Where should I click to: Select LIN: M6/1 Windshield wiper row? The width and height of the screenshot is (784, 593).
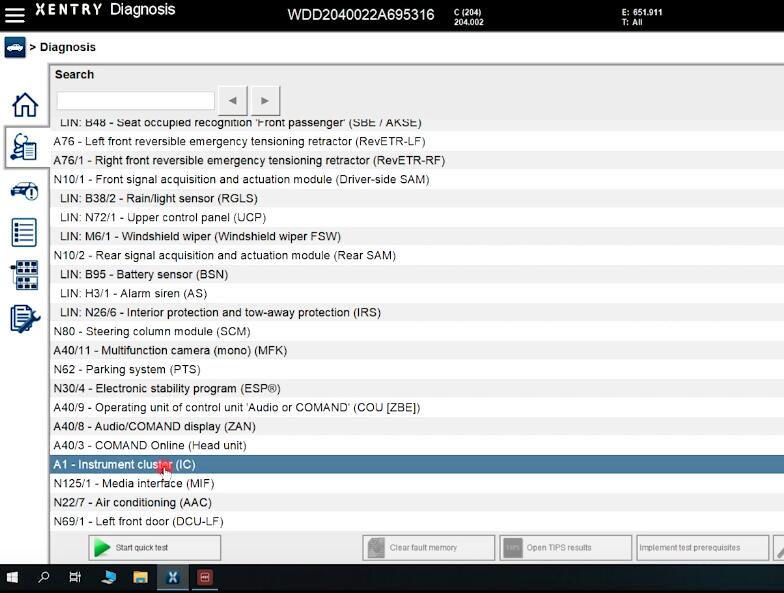click(417, 236)
